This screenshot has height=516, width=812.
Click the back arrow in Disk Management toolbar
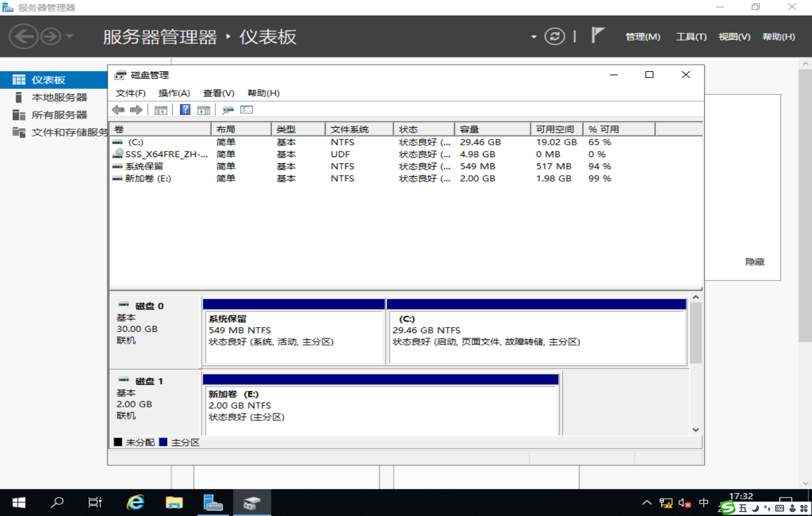118,109
